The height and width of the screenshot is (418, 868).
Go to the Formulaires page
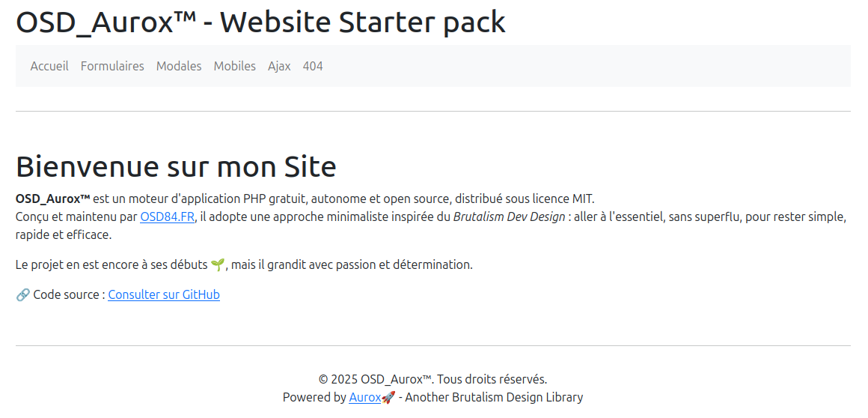coord(112,66)
